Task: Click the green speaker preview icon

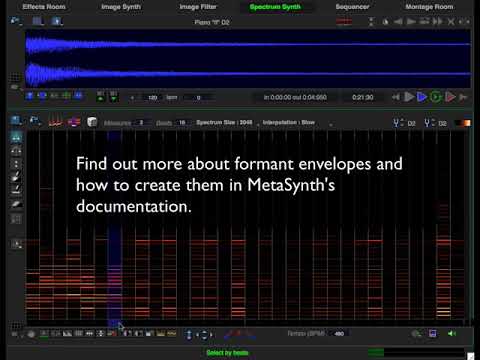Action: 452,333
